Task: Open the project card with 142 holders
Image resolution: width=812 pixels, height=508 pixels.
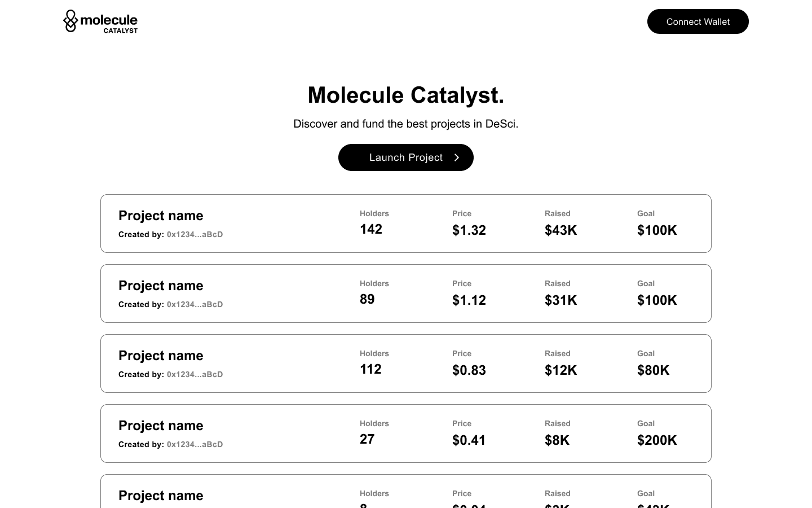Action: pyautogui.click(x=406, y=224)
